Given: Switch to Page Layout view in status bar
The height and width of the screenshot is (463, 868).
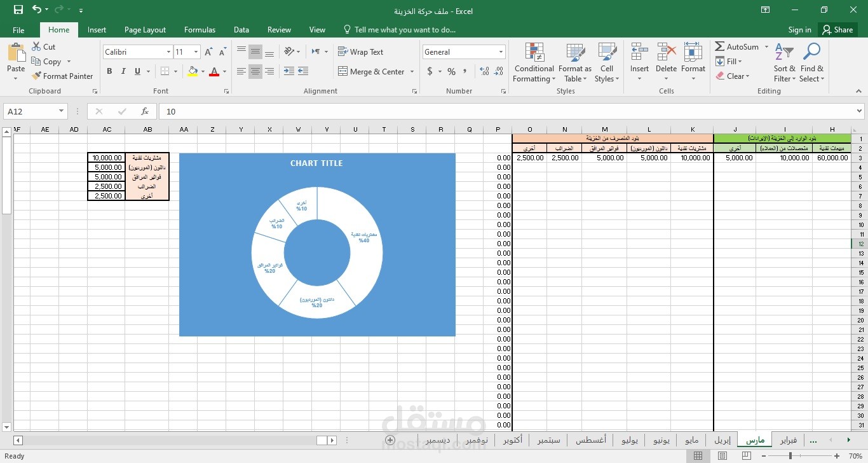Looking at the screenshot, I should tap(722, 456).
